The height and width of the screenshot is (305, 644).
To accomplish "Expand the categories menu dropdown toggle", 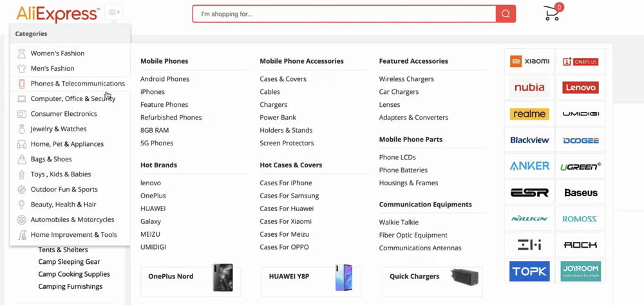I will [114, 12].
